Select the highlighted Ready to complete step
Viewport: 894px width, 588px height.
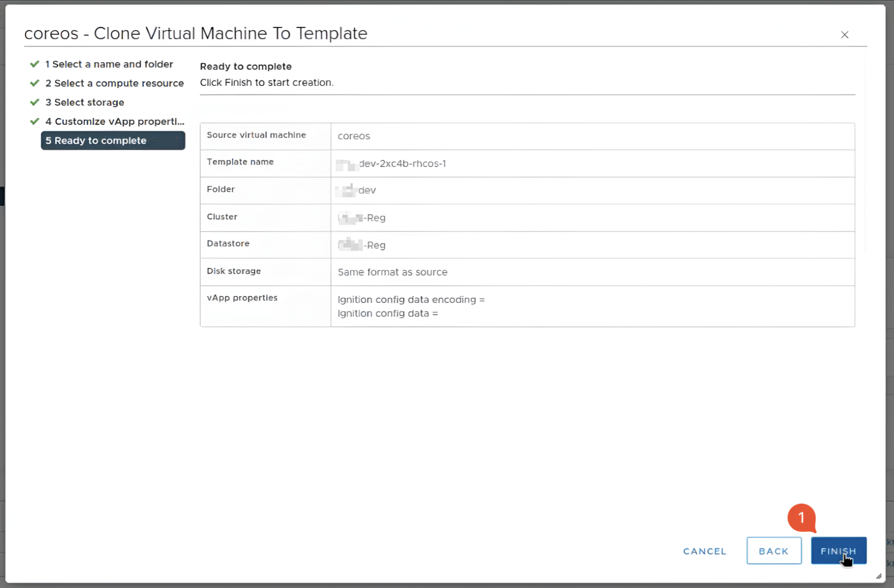pos(113,141)
